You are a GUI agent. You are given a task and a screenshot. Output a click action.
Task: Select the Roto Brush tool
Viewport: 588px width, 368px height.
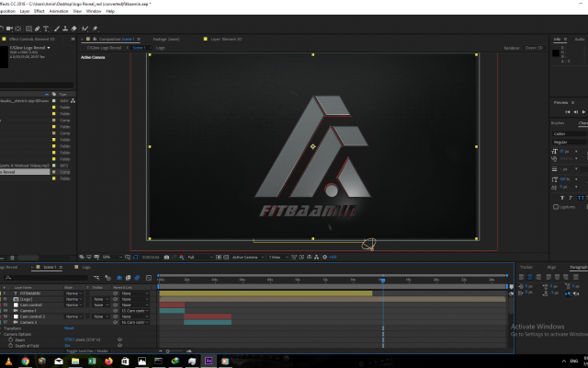click(x=85, y=29)
